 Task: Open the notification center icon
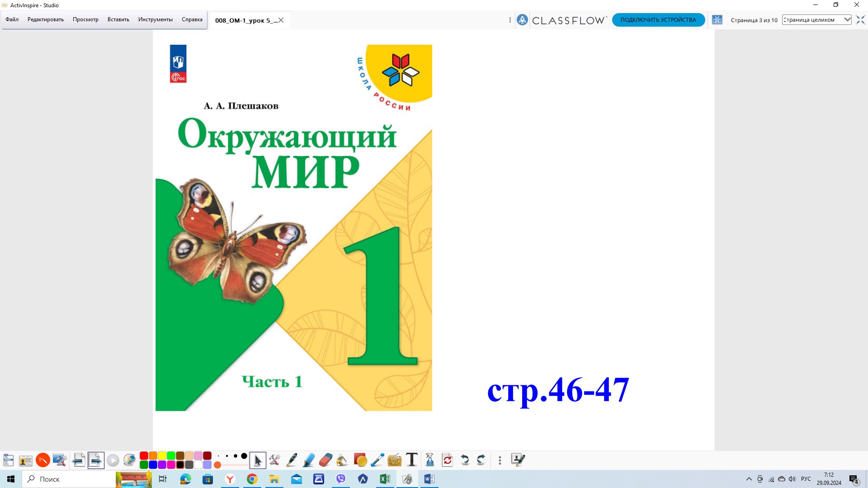click(854, 479)
